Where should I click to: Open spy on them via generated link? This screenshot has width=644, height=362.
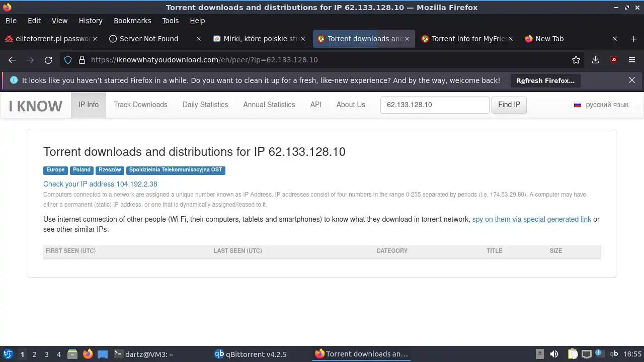532,219
